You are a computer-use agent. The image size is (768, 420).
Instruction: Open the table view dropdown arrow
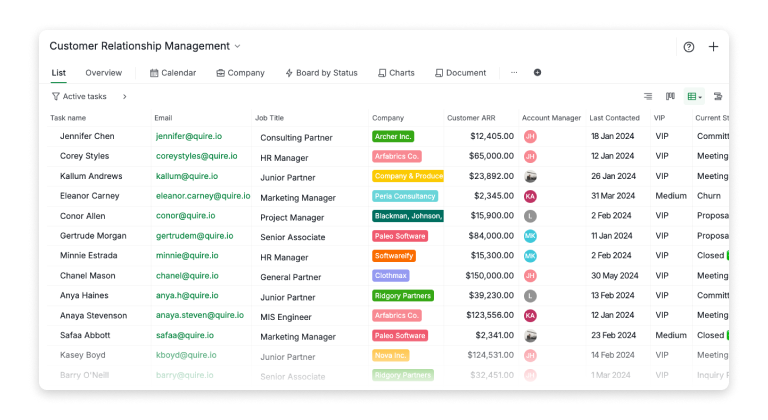click(700, 98)
